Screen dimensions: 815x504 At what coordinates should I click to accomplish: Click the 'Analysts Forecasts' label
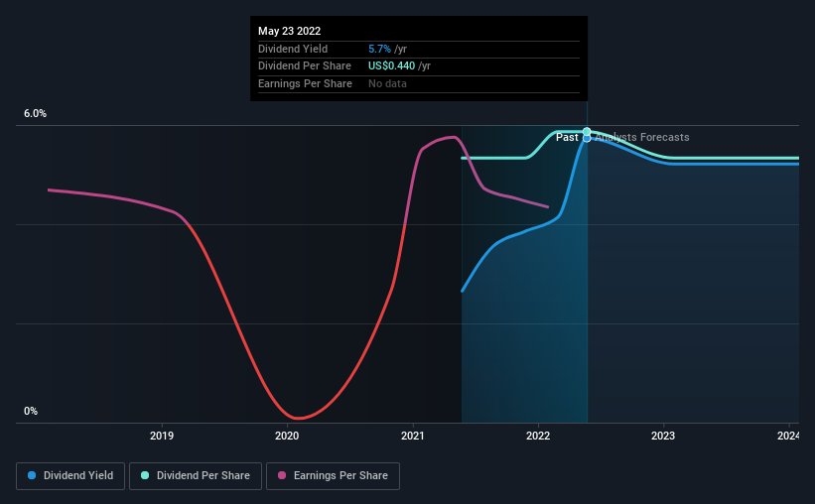[x=642, y=137]
